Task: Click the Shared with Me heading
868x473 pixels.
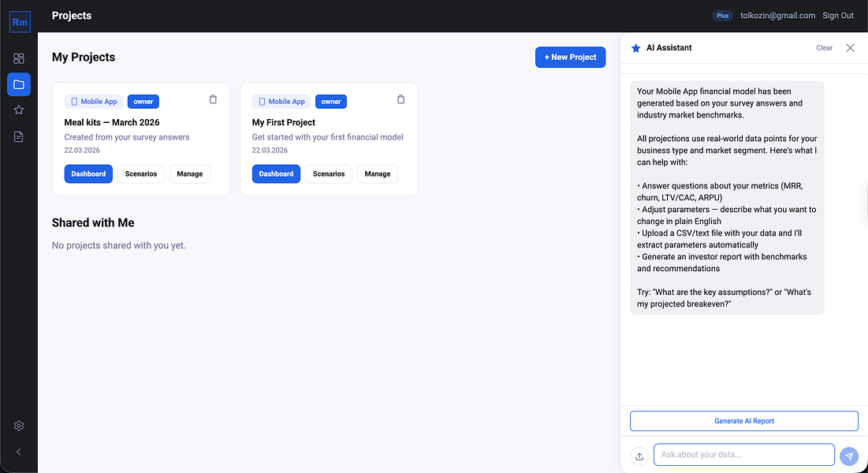Action: click(93, 222)
